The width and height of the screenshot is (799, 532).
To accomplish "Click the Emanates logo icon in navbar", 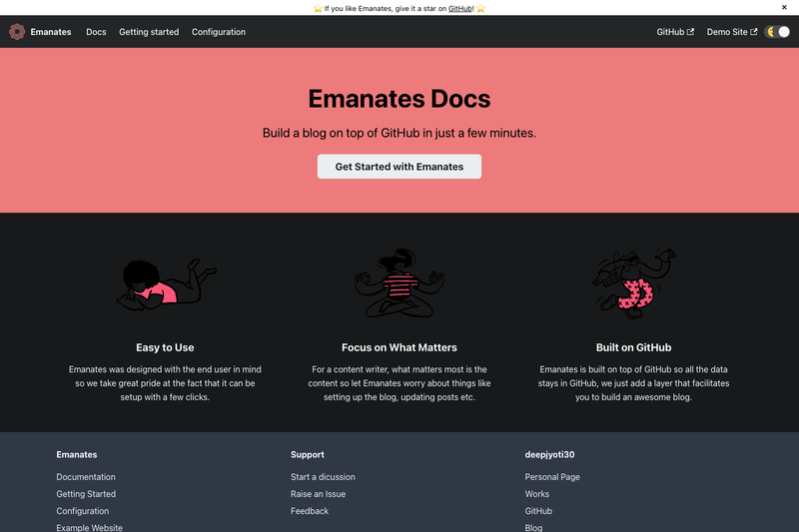I will click(x=17, y=32).
